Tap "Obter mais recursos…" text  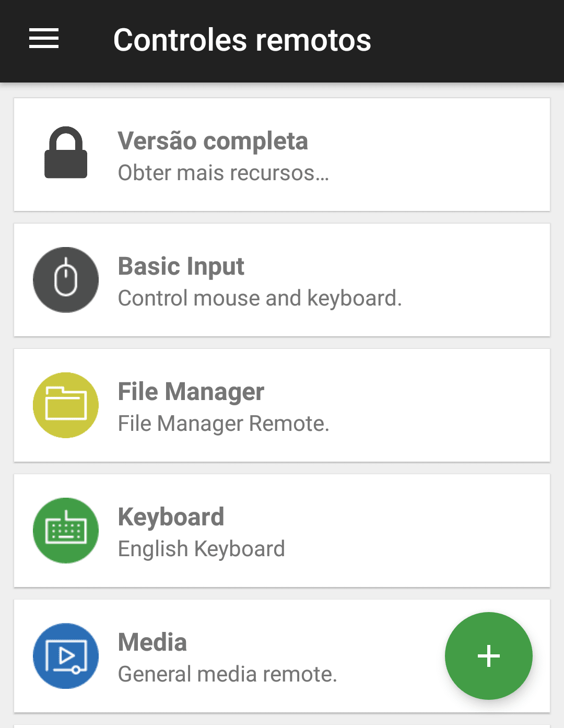[224, 173]
